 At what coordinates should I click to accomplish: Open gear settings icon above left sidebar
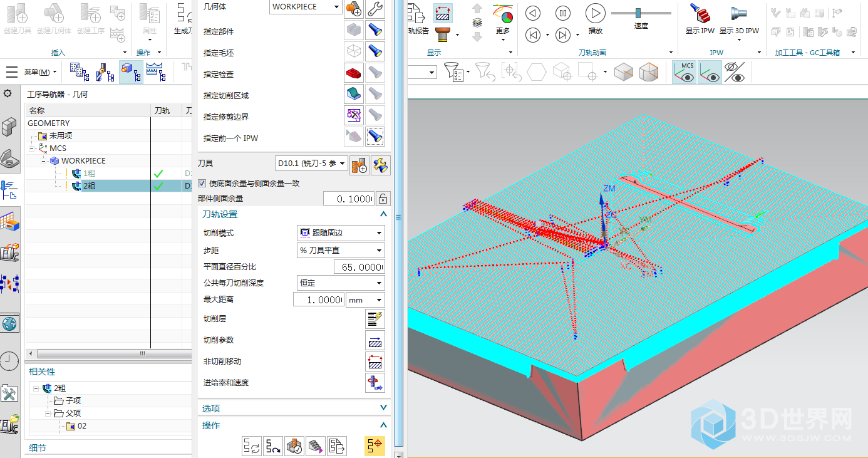pos(8,93)
